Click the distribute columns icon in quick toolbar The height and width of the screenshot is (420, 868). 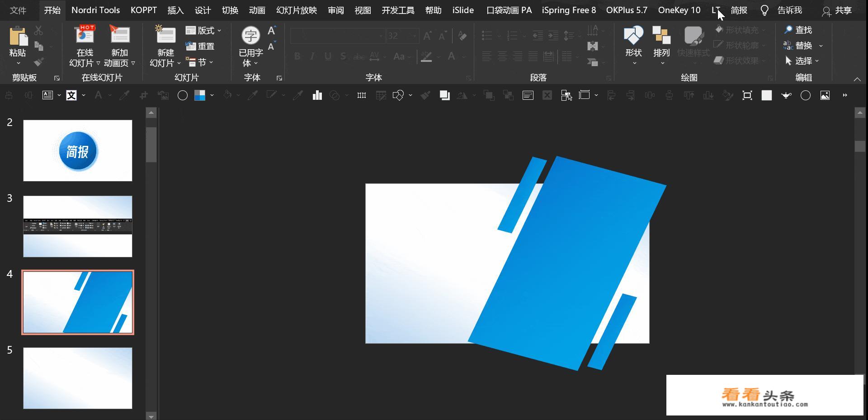pos(362,95)
